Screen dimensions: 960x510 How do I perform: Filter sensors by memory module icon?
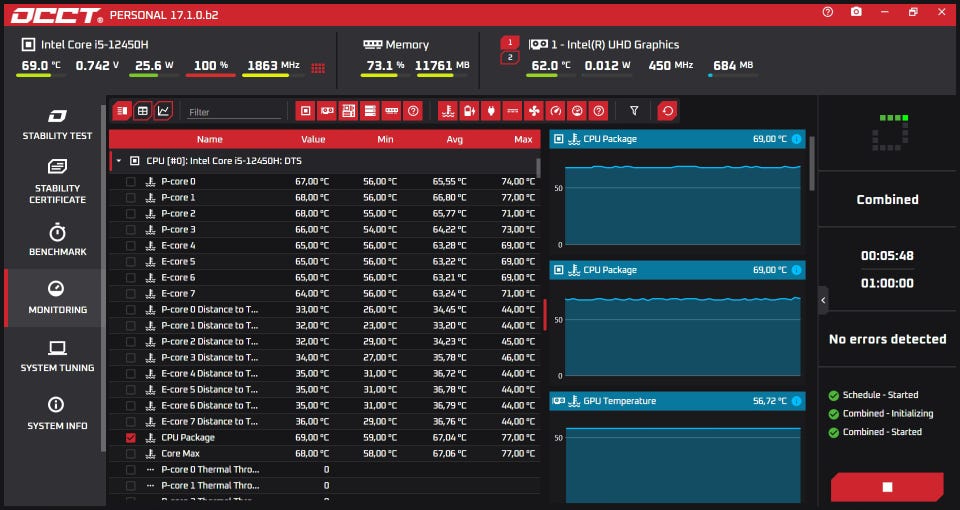(x=391, y=111)
